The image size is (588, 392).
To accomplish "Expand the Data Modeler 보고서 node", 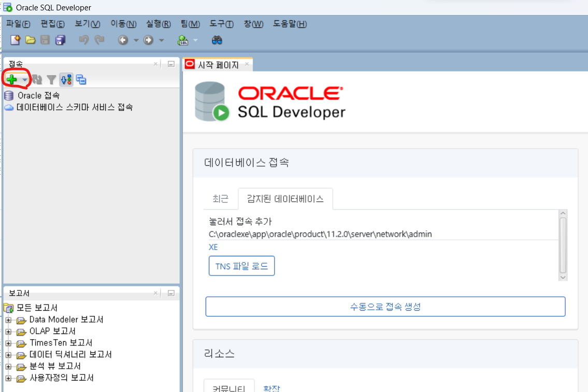I will 9,320.
